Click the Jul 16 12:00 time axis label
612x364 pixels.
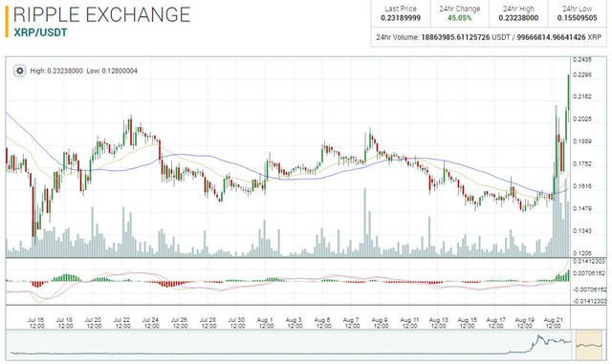[36, 323]
